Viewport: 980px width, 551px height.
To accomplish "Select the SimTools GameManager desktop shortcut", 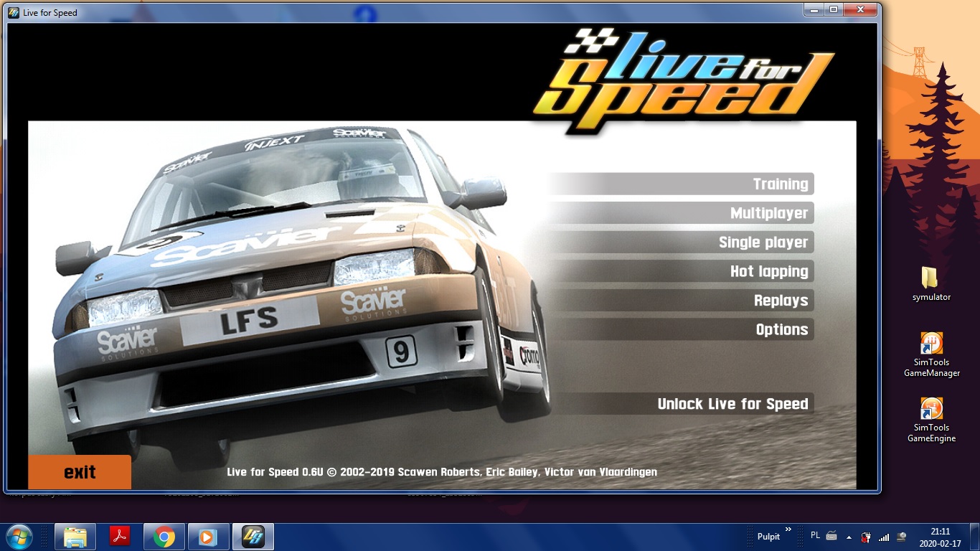I will pos(931,354).
